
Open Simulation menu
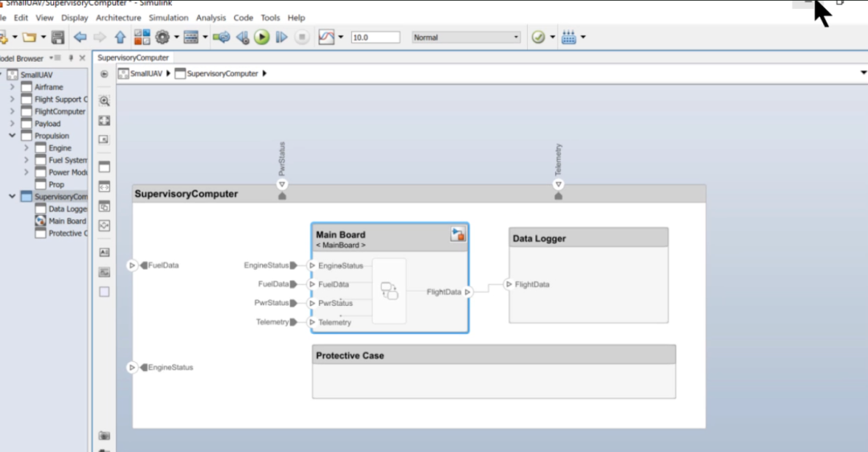pos(168,18)
